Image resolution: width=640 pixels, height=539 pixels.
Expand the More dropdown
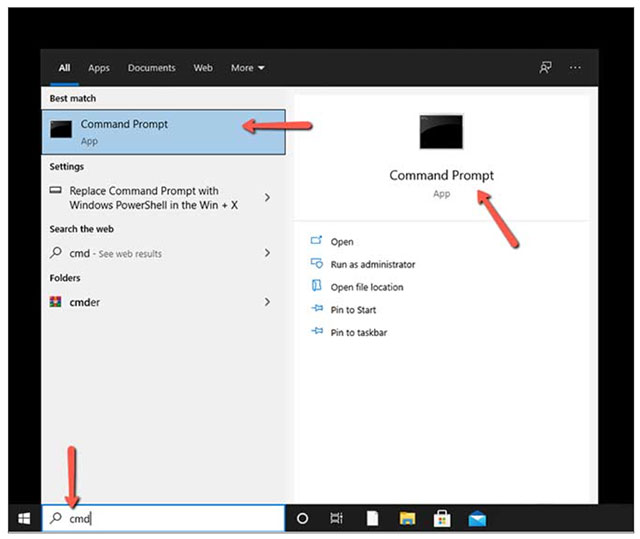coord(248,68)
